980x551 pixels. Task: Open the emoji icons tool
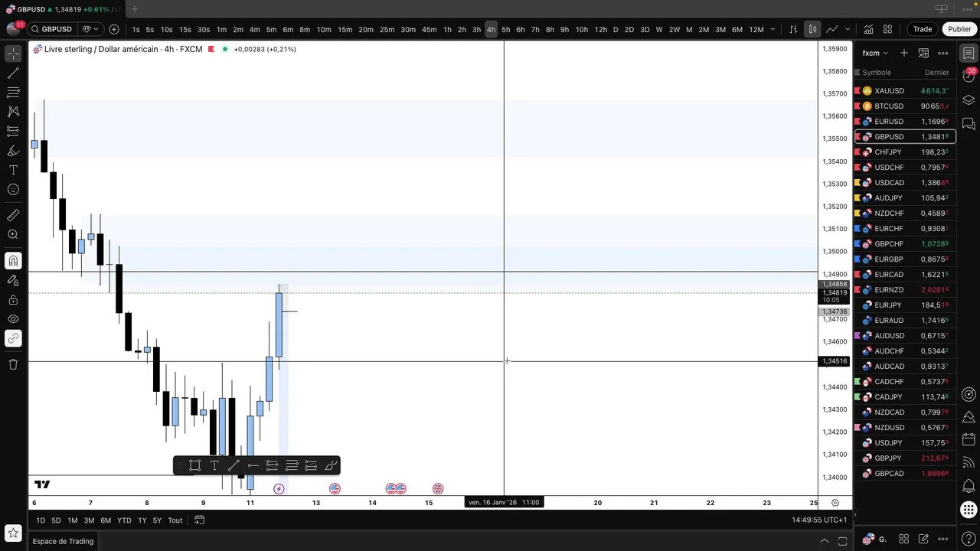[x=13, y=190]
